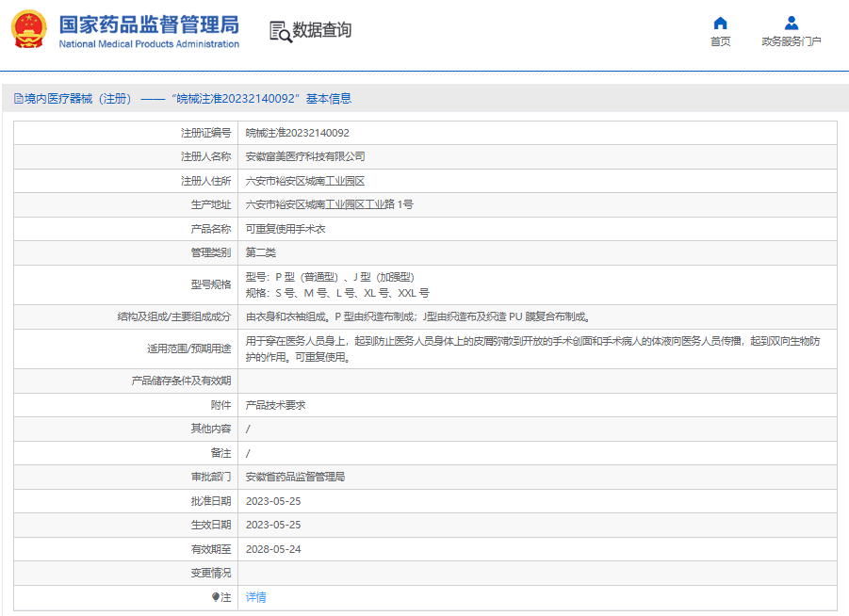Image resolution: width=849 pixels, height=616 pixels.
Task: Click the 政务服务门户 user icon
Action: click(x=792, y=23)
